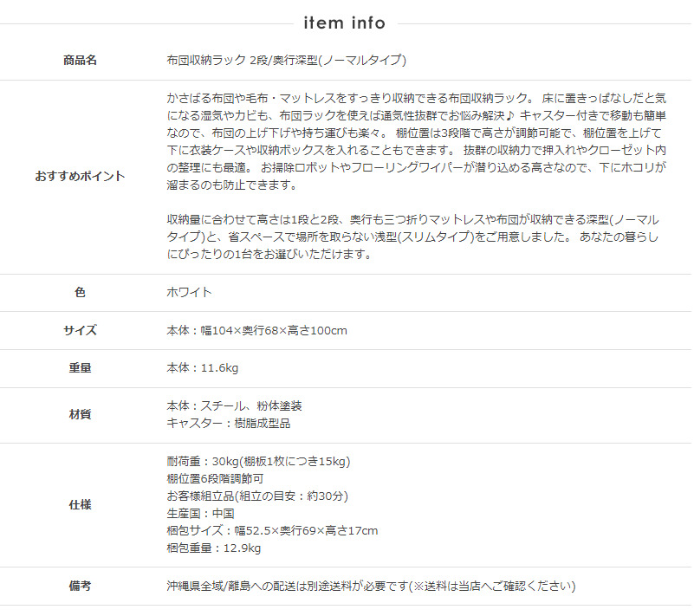The height and width of the screenshot is (616, 694).
Task: Click the color value 'ホワイト'
Action: click(x=190, y=292)
